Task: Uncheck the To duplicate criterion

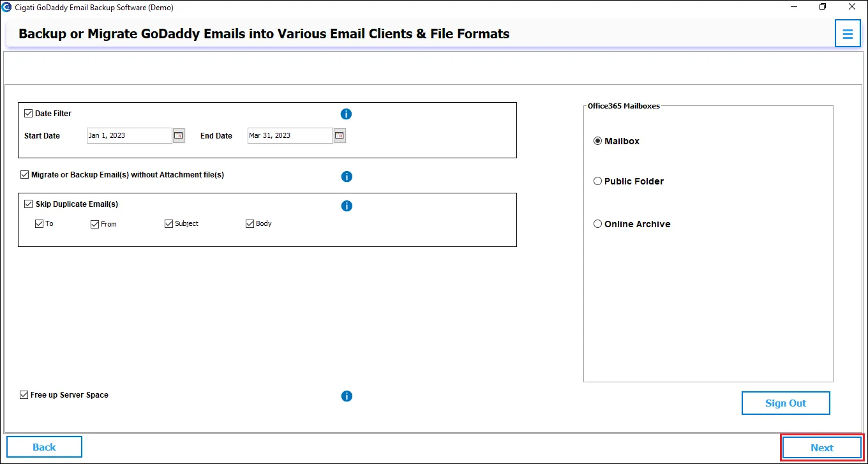Action: coord(40,224)
